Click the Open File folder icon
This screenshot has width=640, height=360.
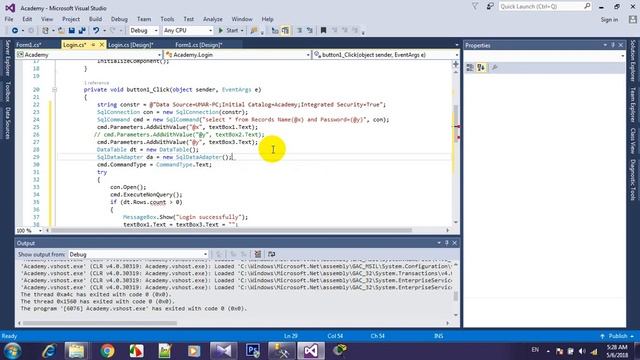click(61, 31)
